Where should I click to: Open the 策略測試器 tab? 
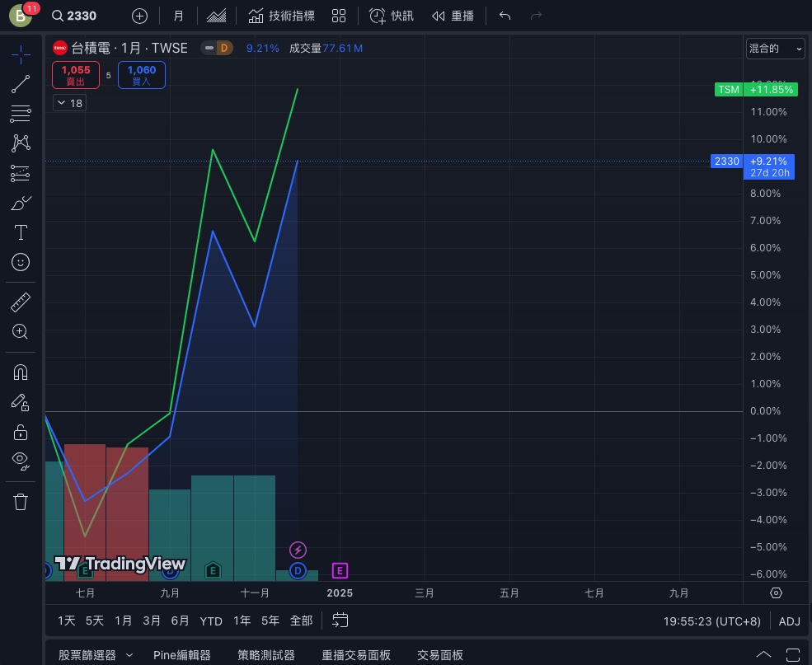pos(266,655)
